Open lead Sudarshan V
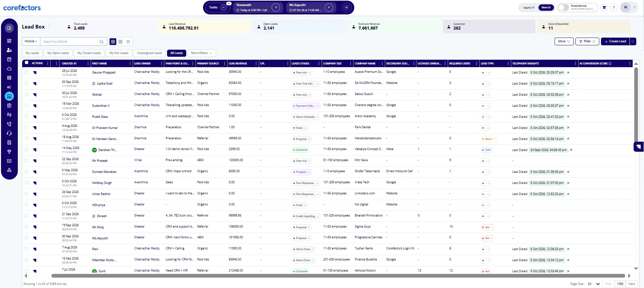Image resolution: width=644 pixels, height=288 pixels. [101, 106]
